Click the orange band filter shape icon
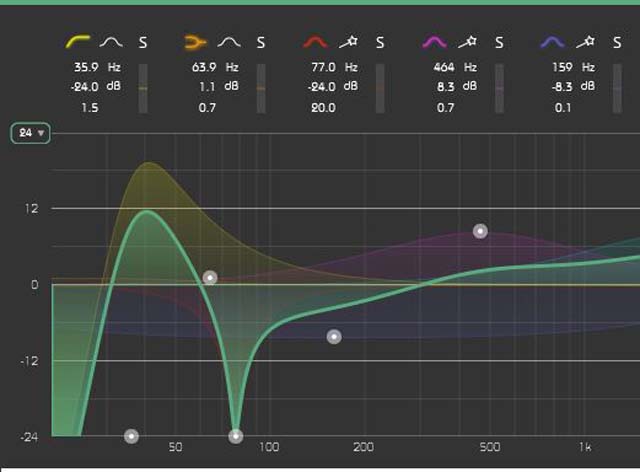The width and height of the screenshot is (640, 472). [x=195, y=42]
